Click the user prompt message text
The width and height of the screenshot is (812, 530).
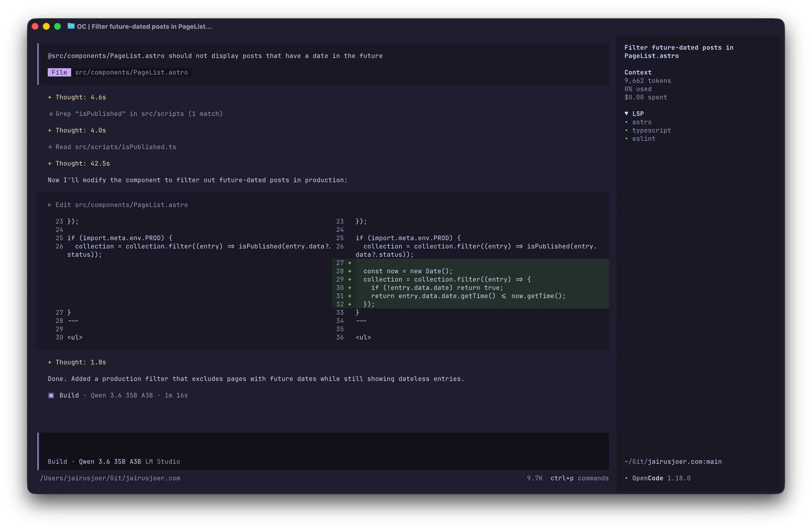click(x=215, y=56)
